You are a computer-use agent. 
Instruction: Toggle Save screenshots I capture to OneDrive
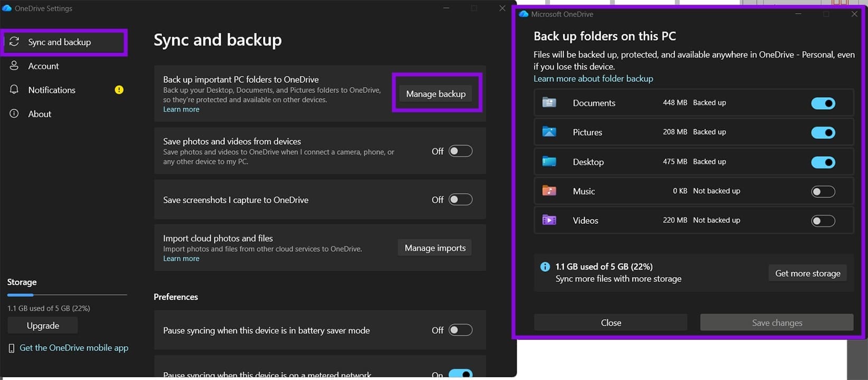point(460,199)
